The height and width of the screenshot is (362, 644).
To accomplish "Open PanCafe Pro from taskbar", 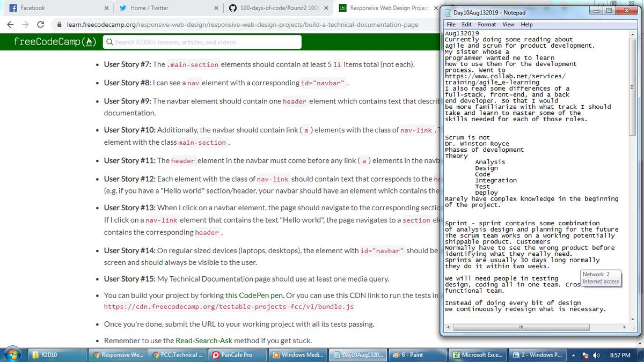I will pyautogui.click(x=237, y=354).
